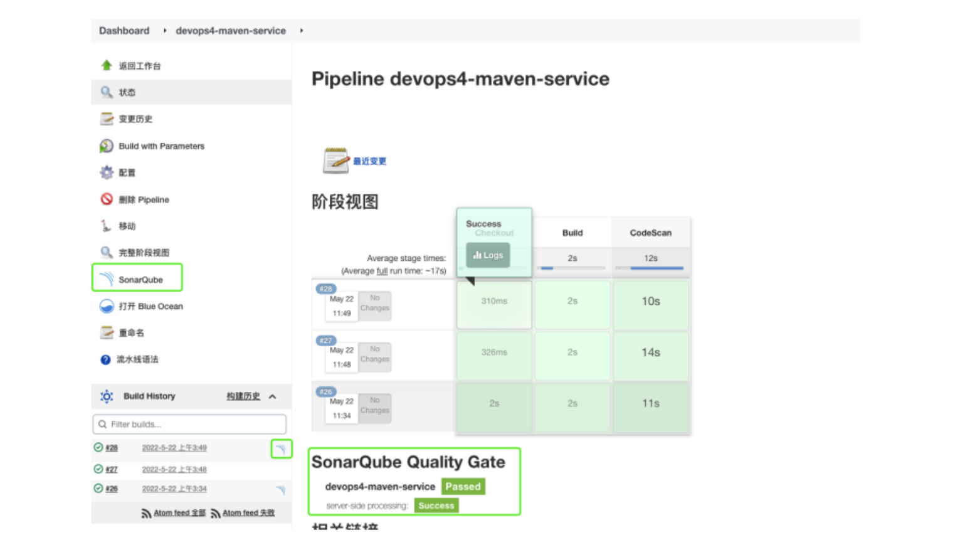Click the RSS icon for Atom feed 全部
This screenshot has width=980, height=550.
(x=146, y=513)
